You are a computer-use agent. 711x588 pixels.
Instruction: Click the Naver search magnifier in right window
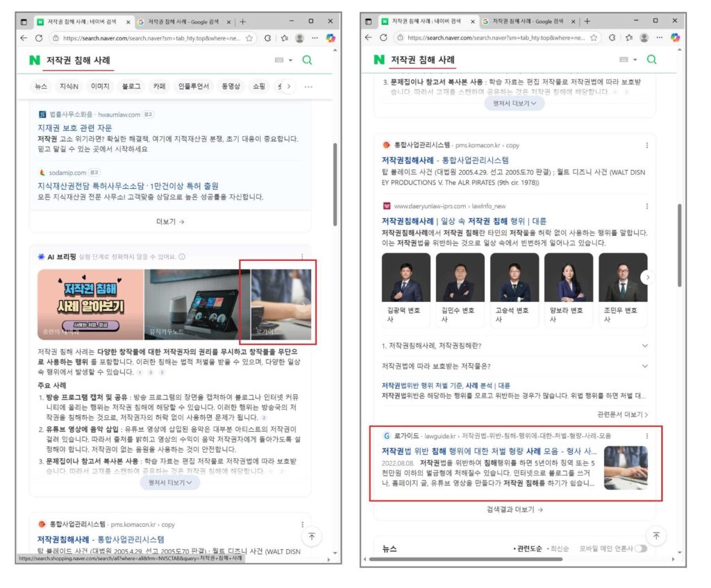[651, 60]
